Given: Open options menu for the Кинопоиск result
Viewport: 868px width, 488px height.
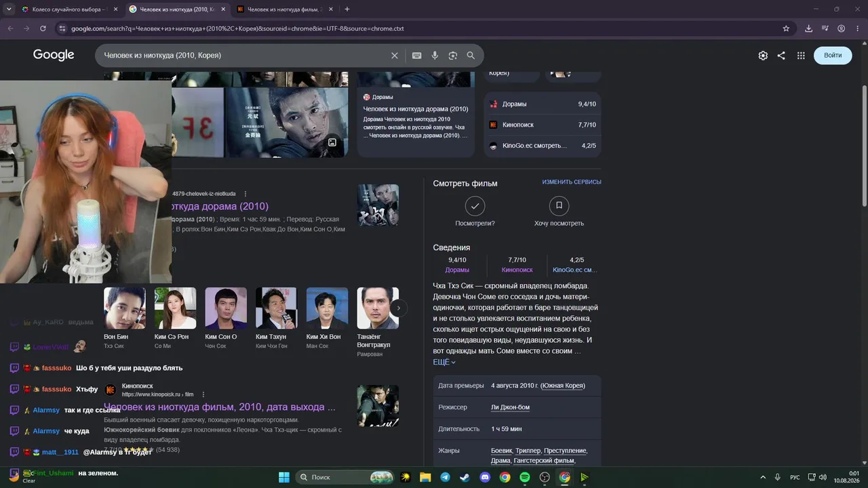Looking at the screenshot, I should pos(203,394).
